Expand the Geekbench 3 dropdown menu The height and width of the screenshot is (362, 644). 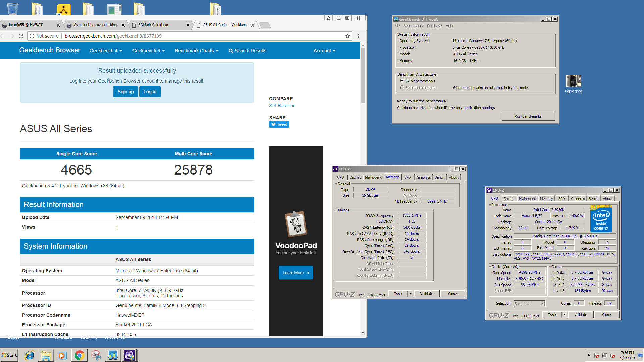tap(148, 51)
